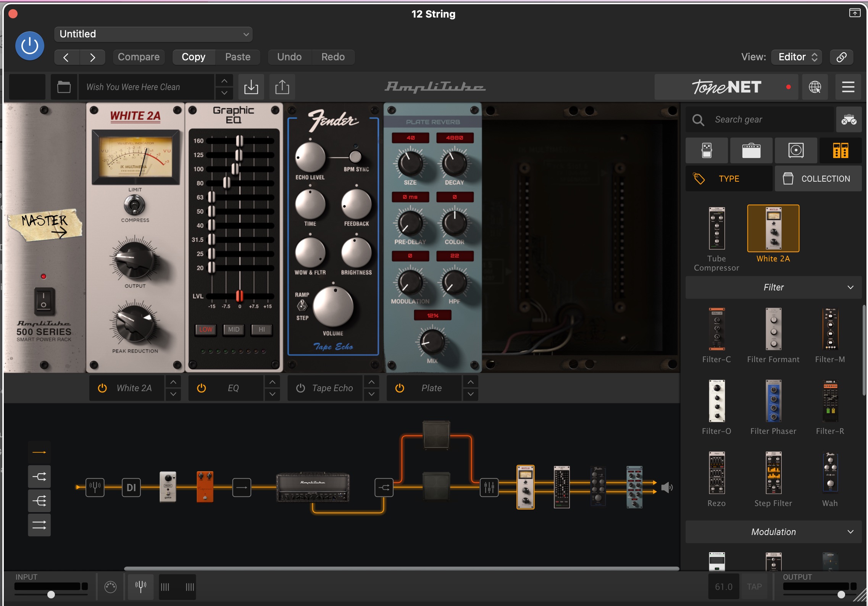Click the output speaker icon in chain
This screenshot has height=606, width=868.
coord(667,487)
